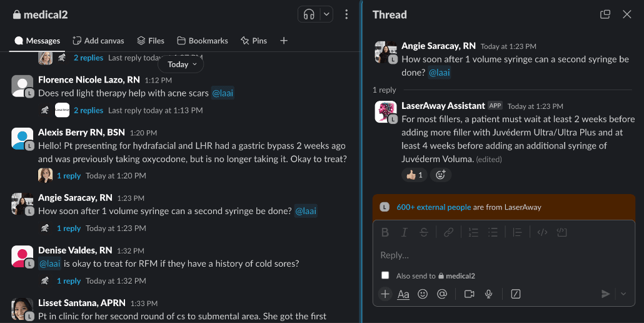
Task: Insert a link in the reply
Action: coord(448,232)
